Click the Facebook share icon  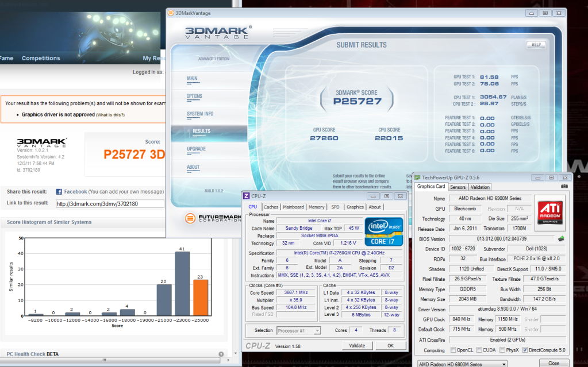(x=59, y=192)
